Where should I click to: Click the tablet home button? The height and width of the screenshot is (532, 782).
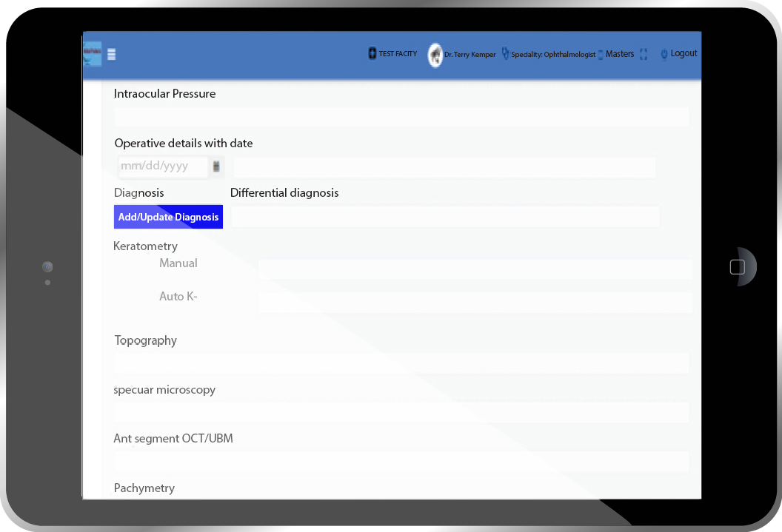coord(738,267)
